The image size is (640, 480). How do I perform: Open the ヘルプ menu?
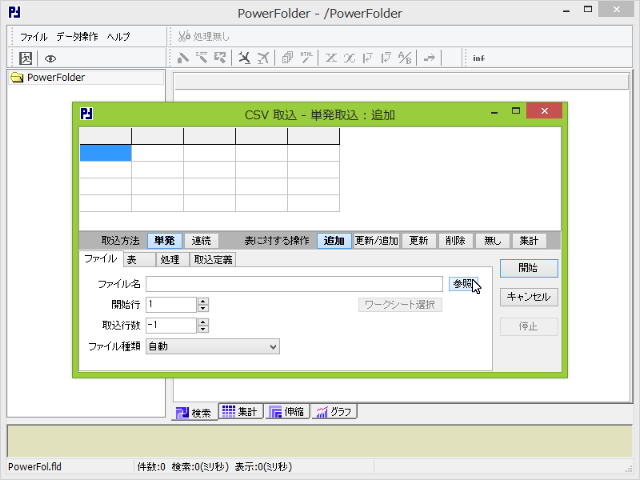point(118,37)
